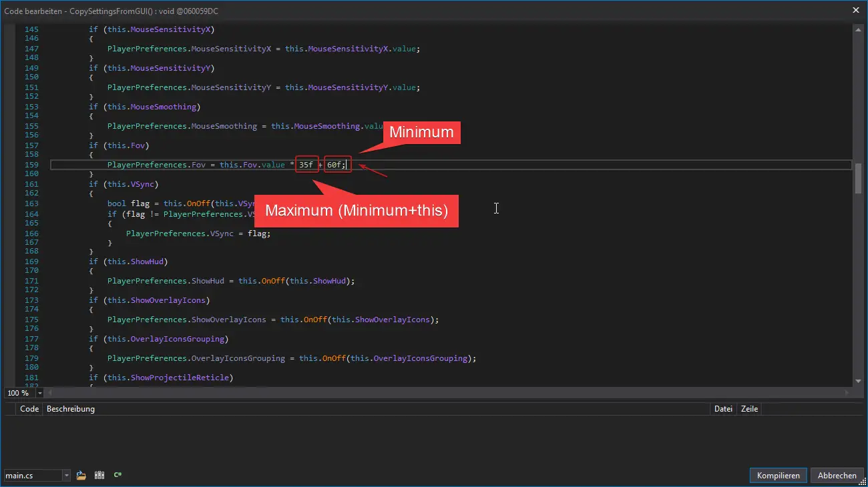
Task: Click line number 159 in the gutter
Action: click(31, 165)
